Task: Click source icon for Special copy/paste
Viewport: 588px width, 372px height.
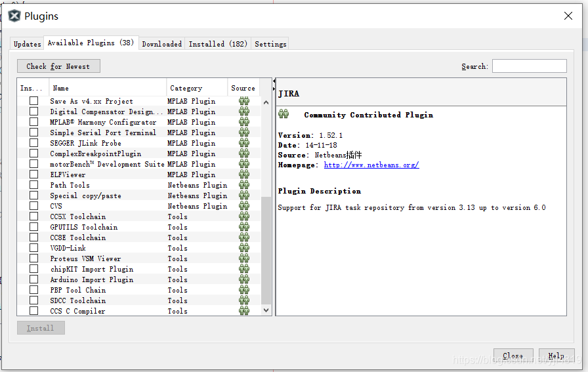Action: 244,196
